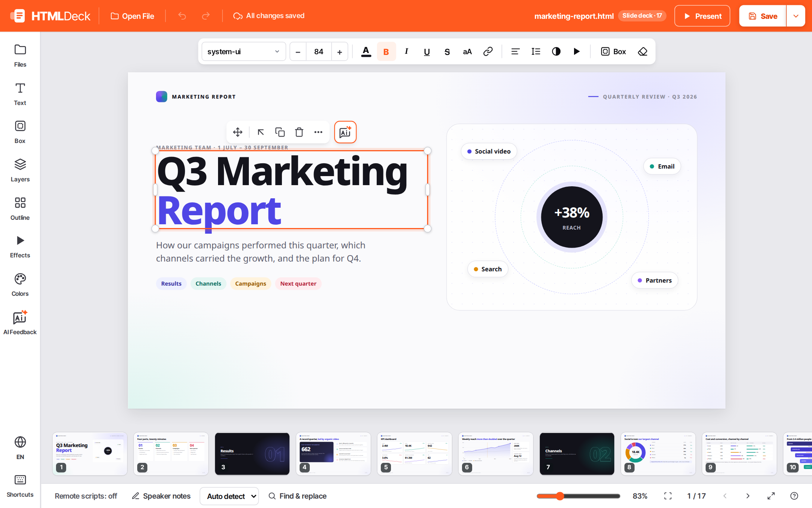Open the EN language selector
The height and width of the screenshot is (508, 812).
[x=20, y=448]
